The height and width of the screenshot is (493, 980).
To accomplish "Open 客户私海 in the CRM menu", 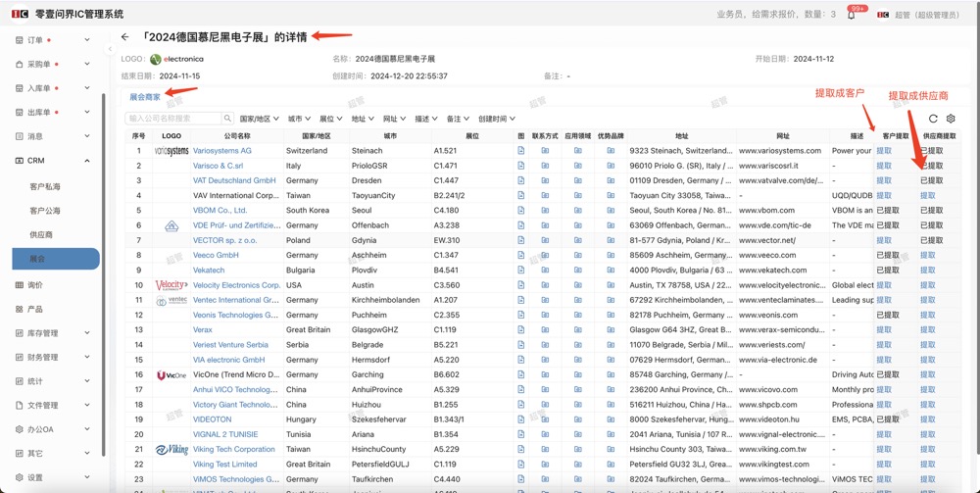I will [45, 186].
